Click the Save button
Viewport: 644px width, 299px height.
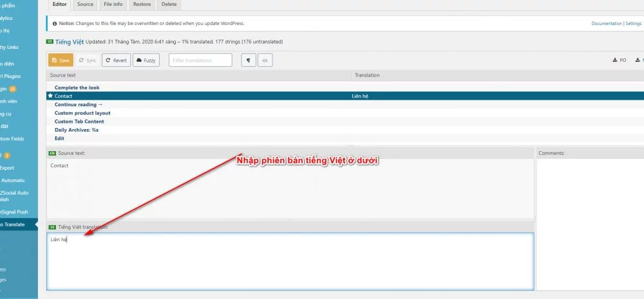[60, 60]
